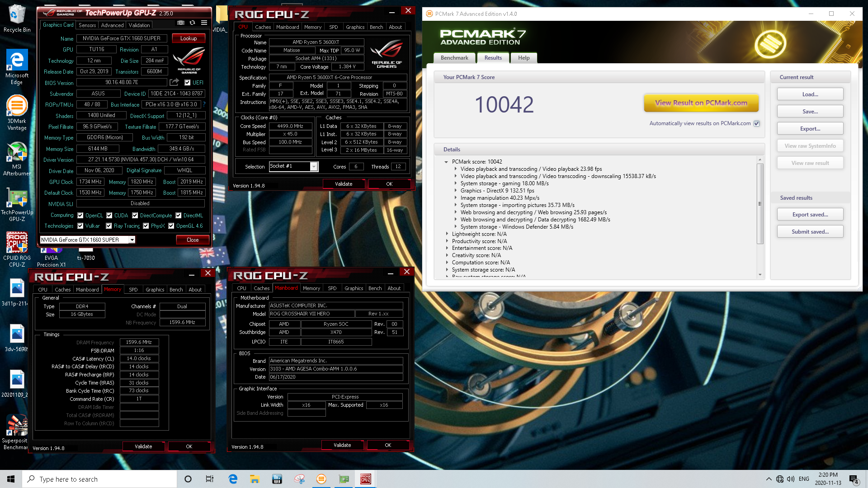Open the taskbar clock and date

click(828, 479)
